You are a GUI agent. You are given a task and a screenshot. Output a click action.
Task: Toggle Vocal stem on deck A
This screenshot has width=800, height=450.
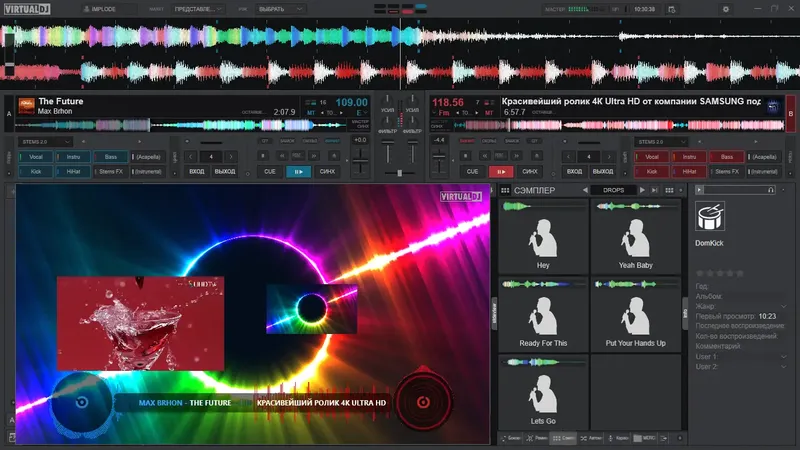pos(36,157)
